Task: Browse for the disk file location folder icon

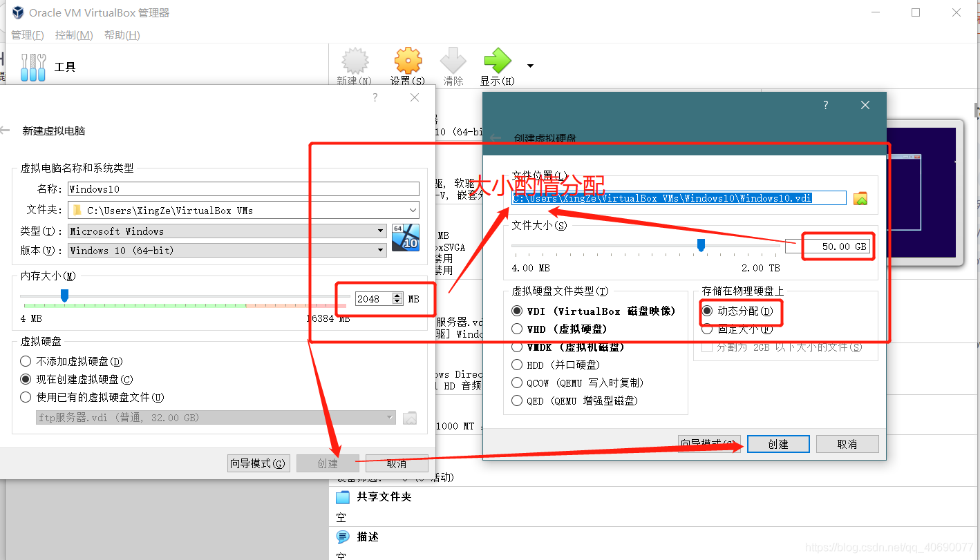Action: click(860, 198)
